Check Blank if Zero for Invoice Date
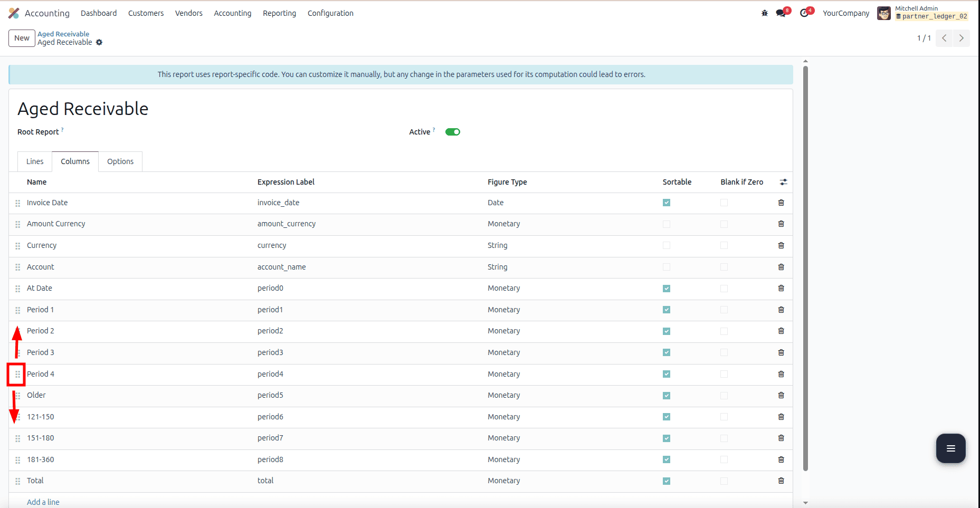 724,203
